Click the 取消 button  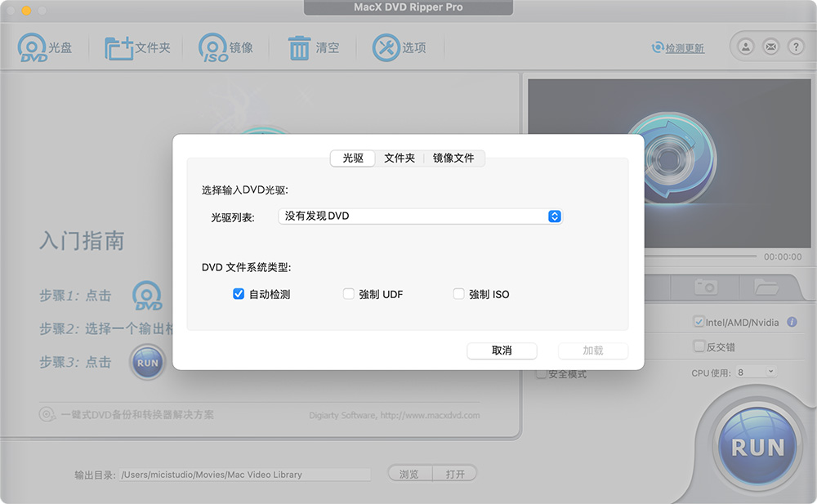pyautogui.click(x=502, y=350)
